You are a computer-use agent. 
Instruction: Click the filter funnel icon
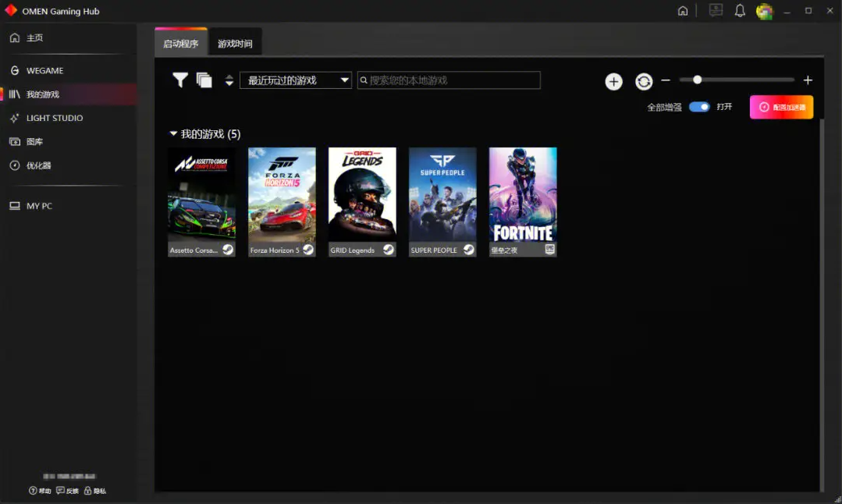coord(180,80)
